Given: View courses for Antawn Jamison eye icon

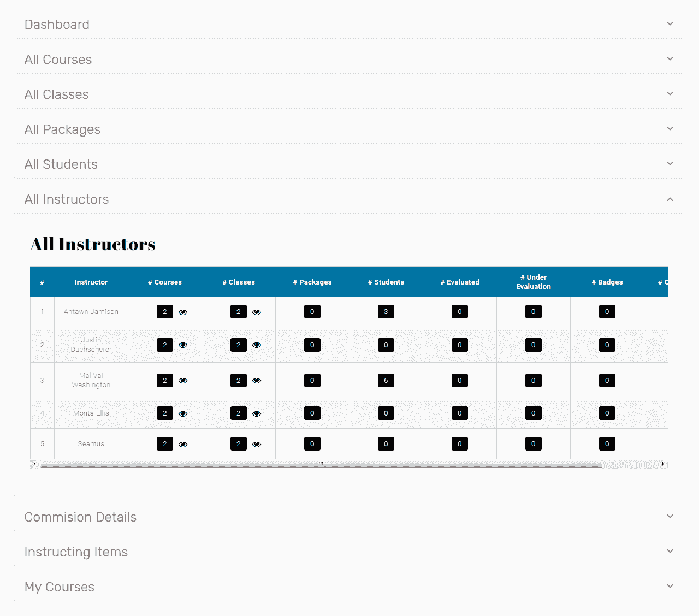Looking at the screenshot, I should pos(183,312).
